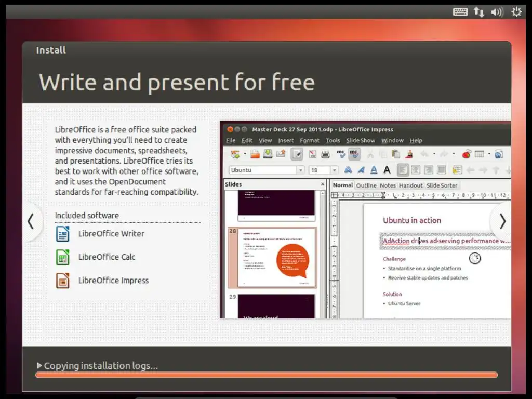Click the Redo arrow icon

(x=444, y=154)
